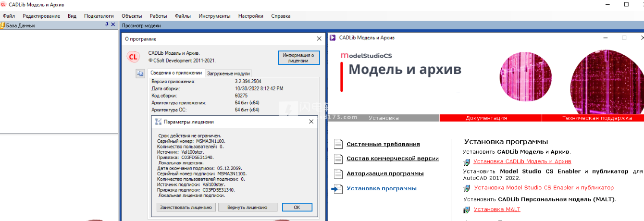Open the Файл menu

(x=9, y=16)
